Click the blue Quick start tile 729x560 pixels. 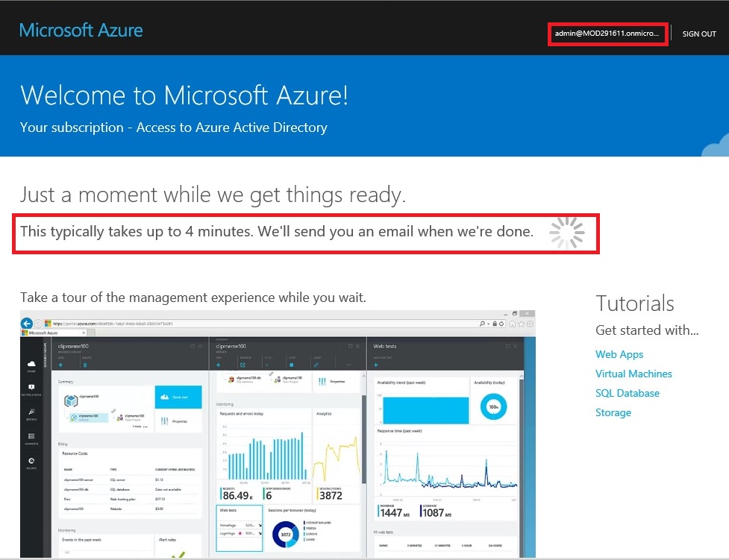click(x=178, y=397)
